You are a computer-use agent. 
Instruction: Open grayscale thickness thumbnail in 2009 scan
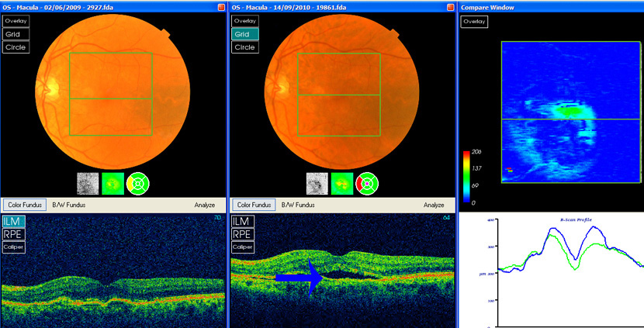[88, 183]
